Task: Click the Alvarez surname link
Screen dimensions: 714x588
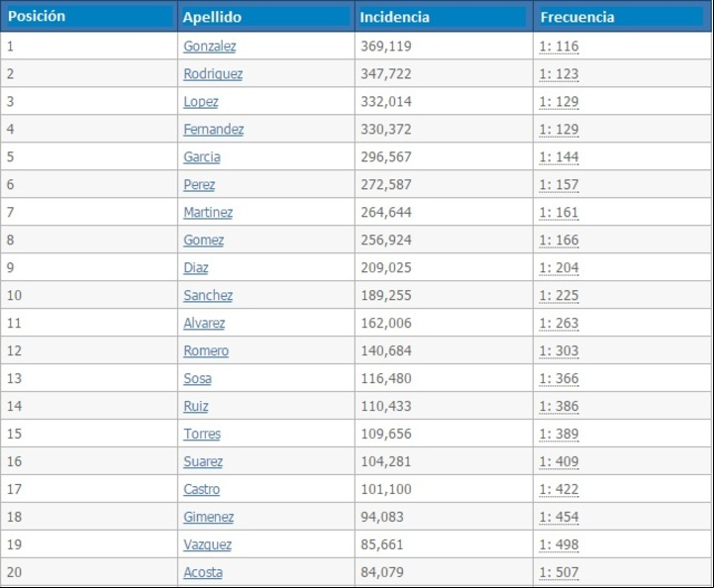Action: (204, 323)
